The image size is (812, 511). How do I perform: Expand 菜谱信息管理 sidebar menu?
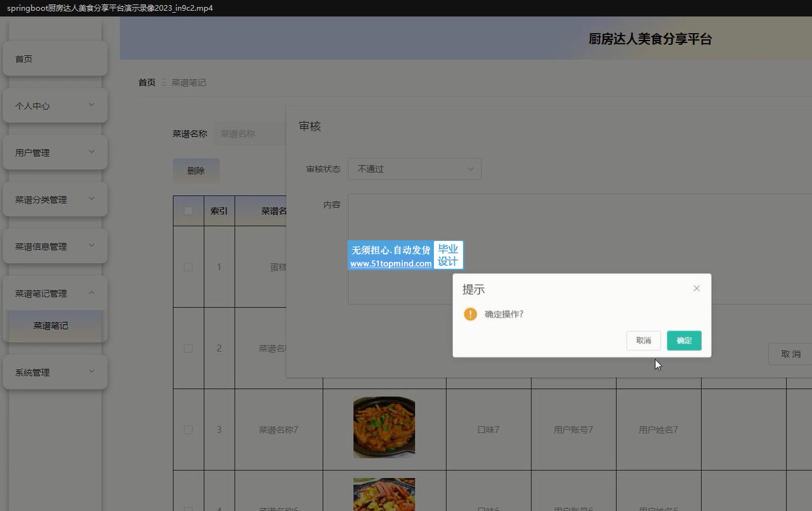click(x=55, y=247)
